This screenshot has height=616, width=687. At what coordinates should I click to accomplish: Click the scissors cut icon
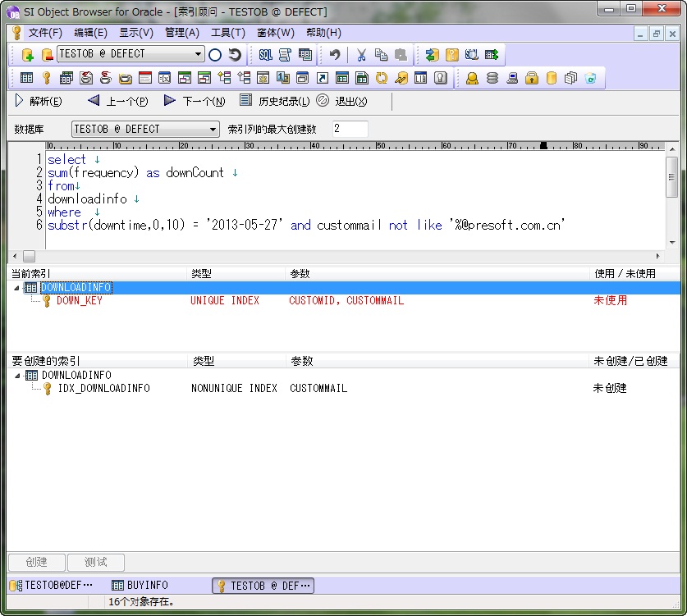click(x=361, y=55)
